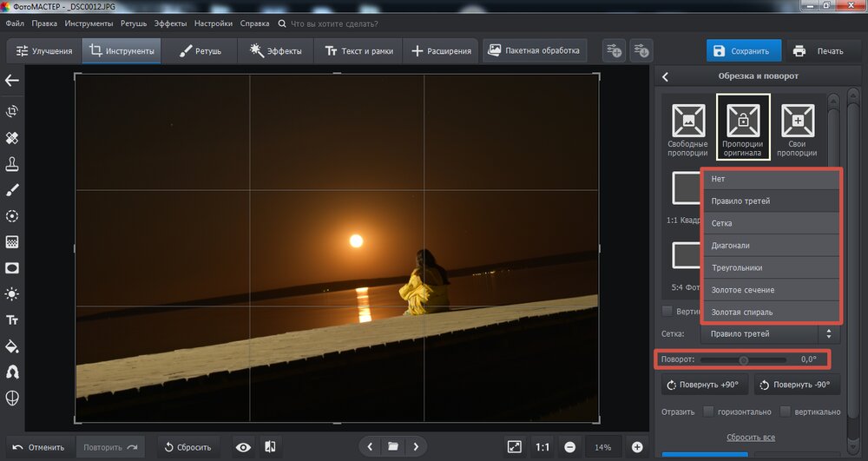
Task: Enable vertical flip checkbox
Action: pos(786,412)
